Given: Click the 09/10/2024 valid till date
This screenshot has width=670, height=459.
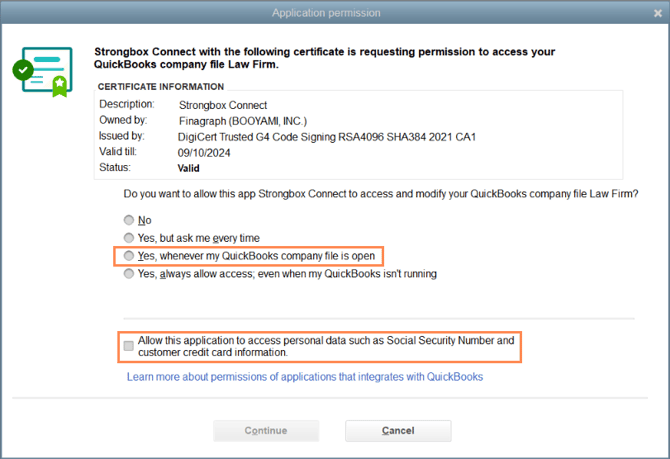Looking at the screenshot, I should (x=204, y=153).
